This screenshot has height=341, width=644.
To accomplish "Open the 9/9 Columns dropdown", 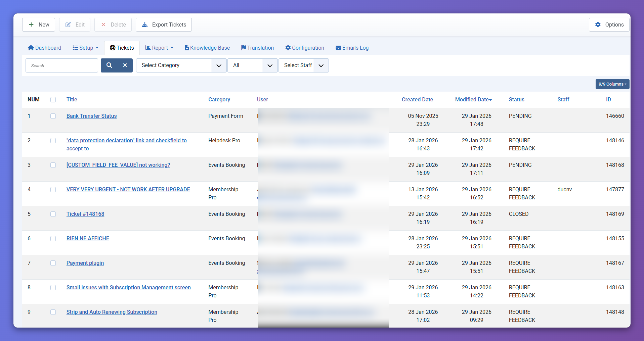I will tap(612, 84).
